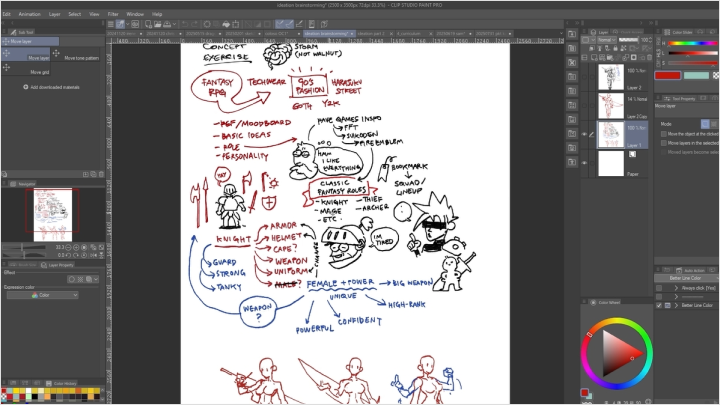Image resolution: width=720 pixels, height=405 pixels.
Task: Open the Animation menu
Action: tap(29, 14)
